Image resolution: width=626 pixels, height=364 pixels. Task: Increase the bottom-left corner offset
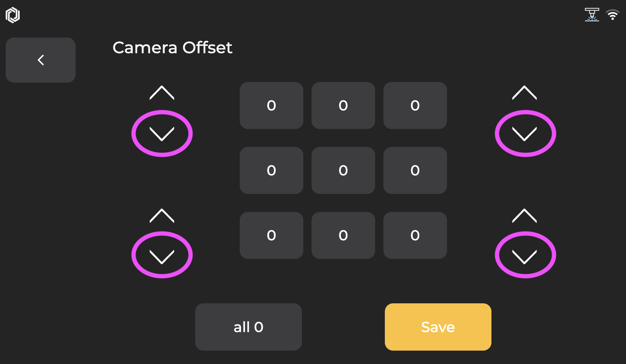click(x=162, y=216)
